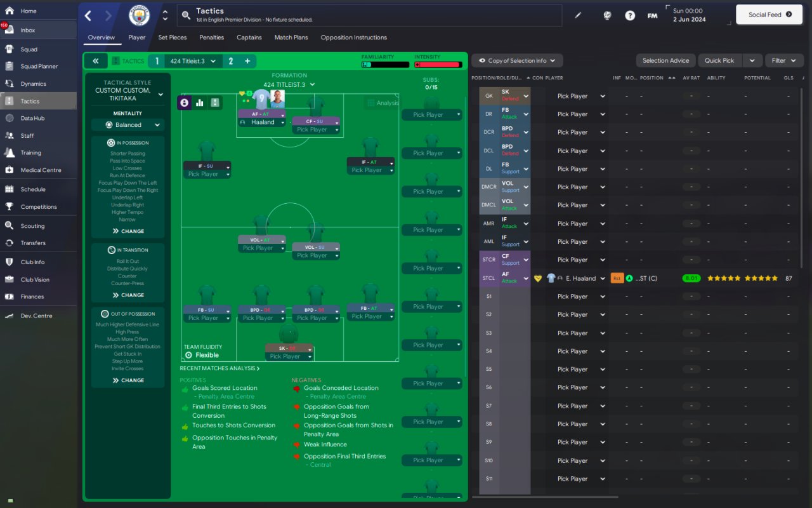
Task: Click Change under In Possession
Action: pos(128,231)
